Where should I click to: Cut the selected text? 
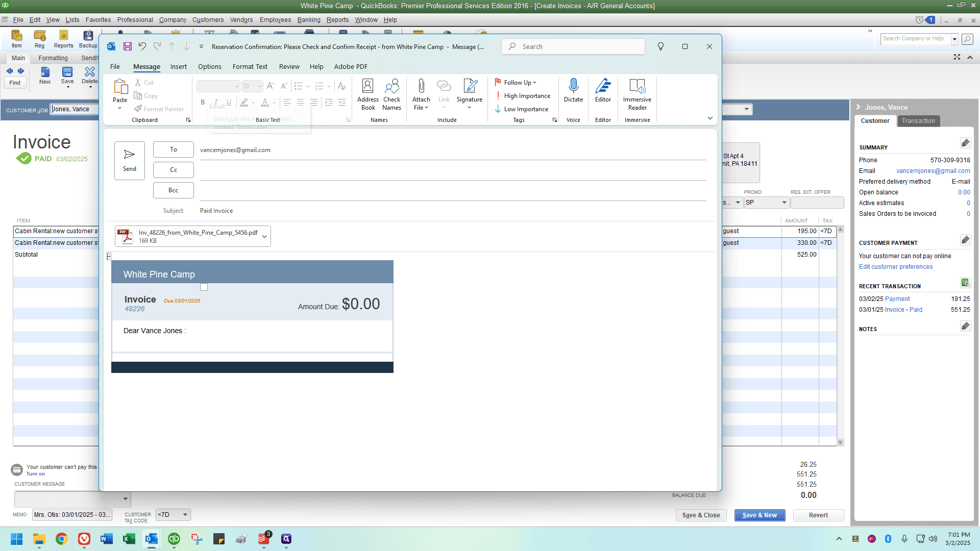coord(144,83)
